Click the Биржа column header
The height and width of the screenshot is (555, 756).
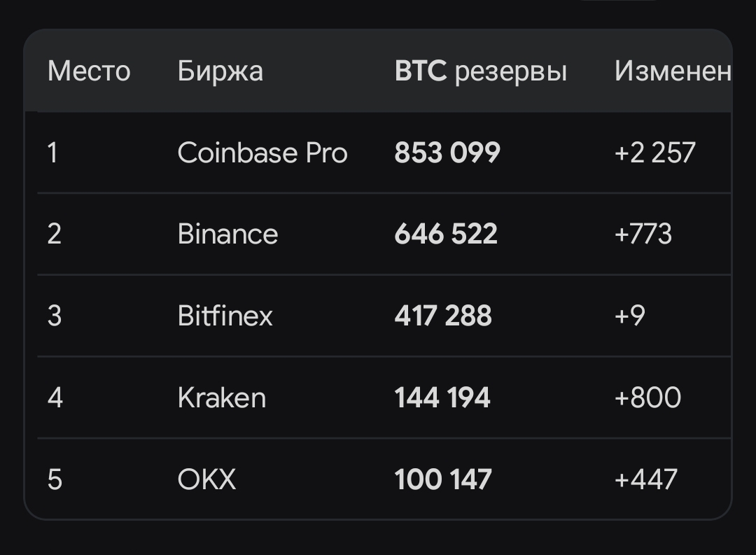coord(220,71)
